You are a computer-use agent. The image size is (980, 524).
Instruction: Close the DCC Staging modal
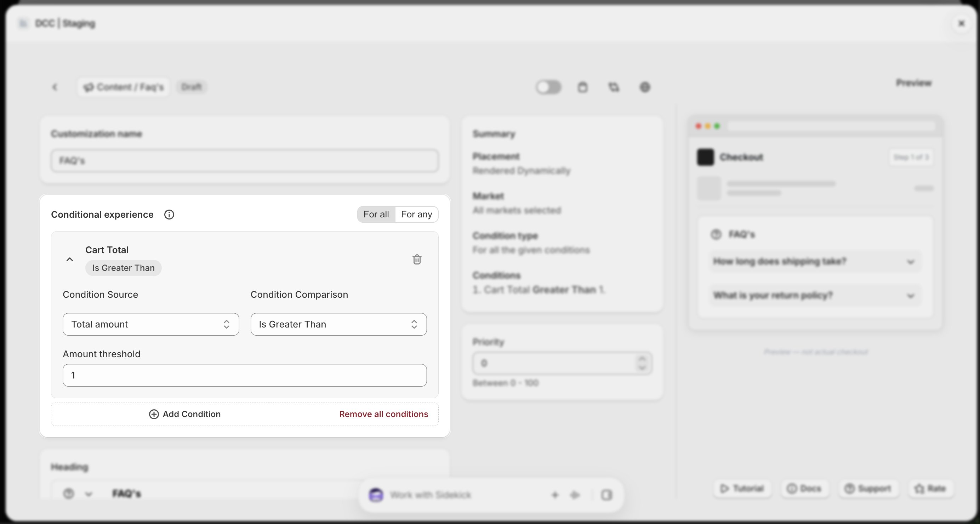coord(961,24)
